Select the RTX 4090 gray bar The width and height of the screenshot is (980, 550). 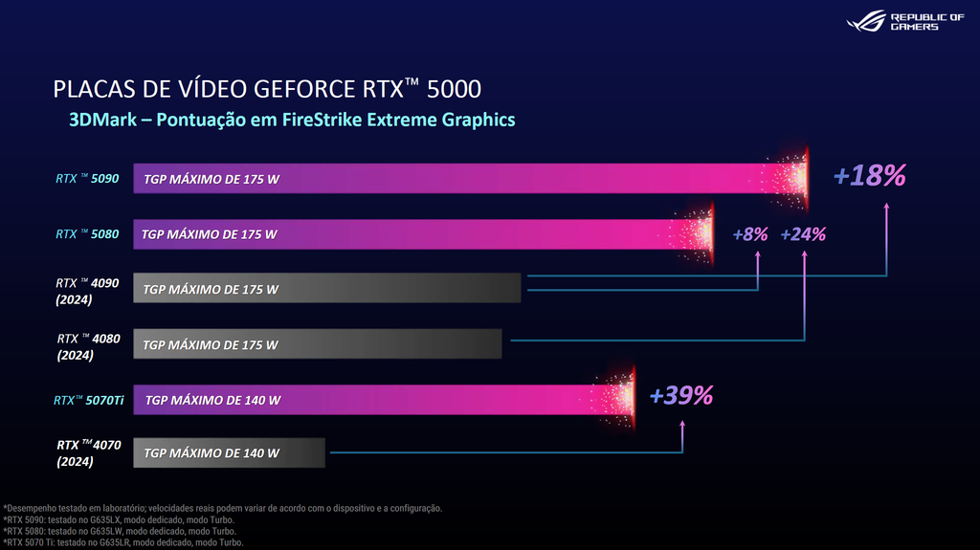pyautogui.click(x=327, y=288)
